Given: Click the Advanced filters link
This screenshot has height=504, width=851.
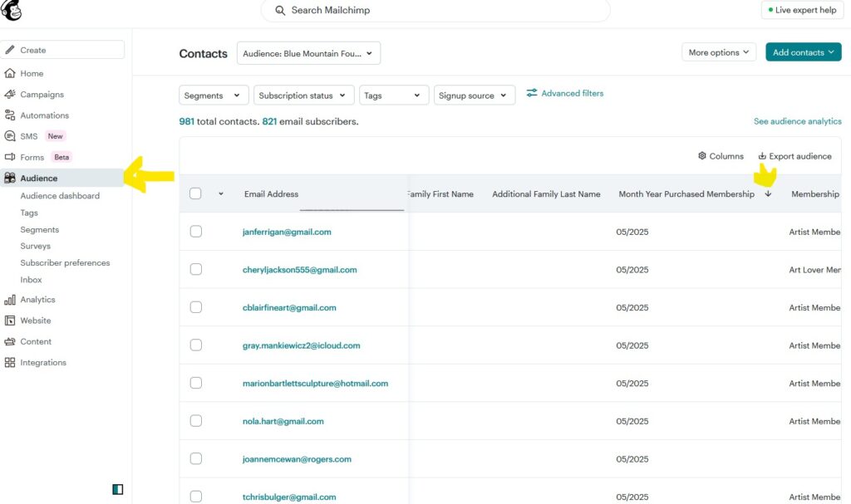Looking at the screenshot, I should [572, 93].
